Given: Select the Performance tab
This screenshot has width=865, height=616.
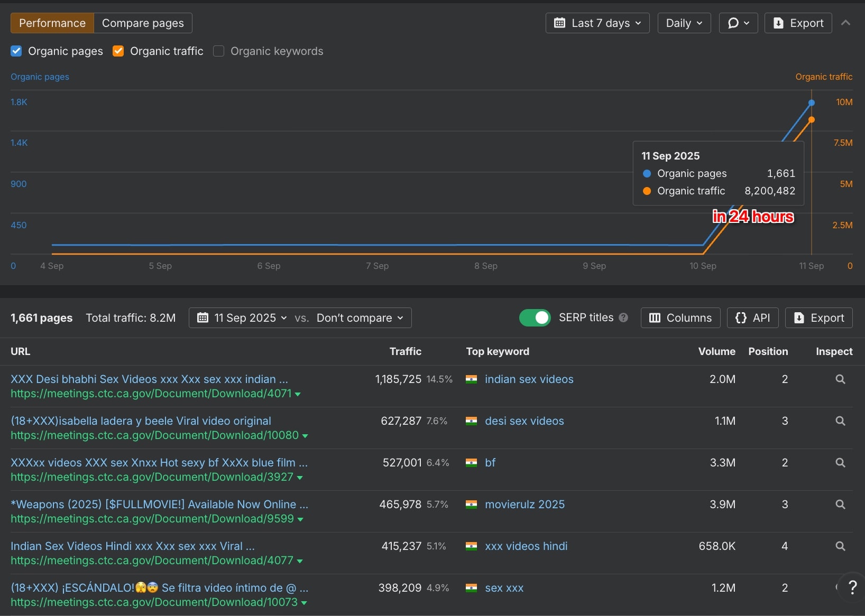Looking at the screenshot, I should pyautogui.click(x=52, y=23).
